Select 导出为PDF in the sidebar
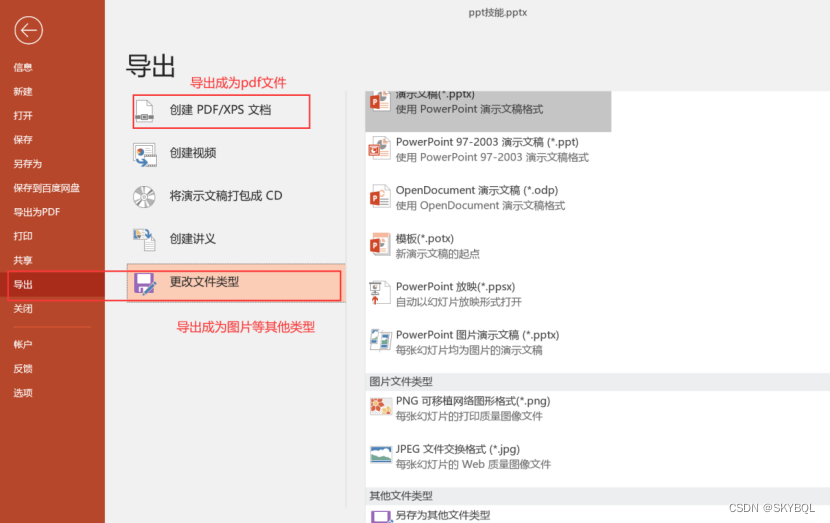This screenshot has width=830, height=523. click(x=37, y=212)
